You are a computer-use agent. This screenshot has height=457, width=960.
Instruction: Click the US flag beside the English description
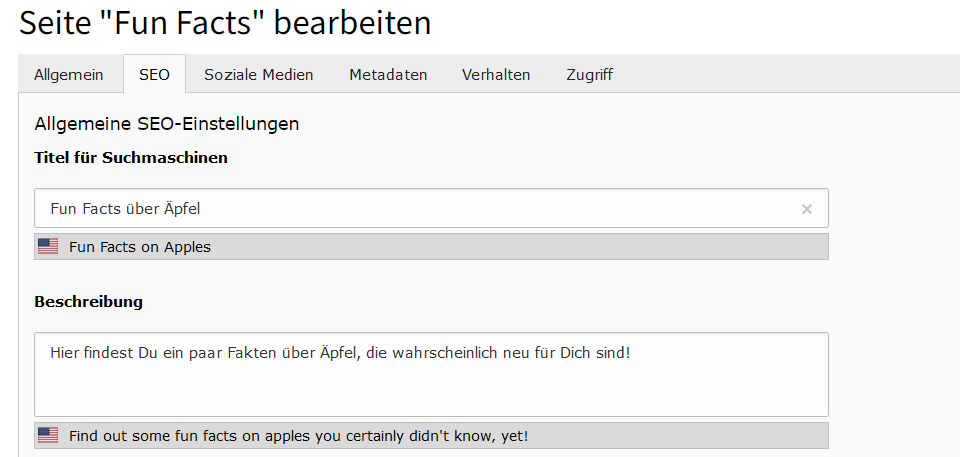tap(48, 435)
